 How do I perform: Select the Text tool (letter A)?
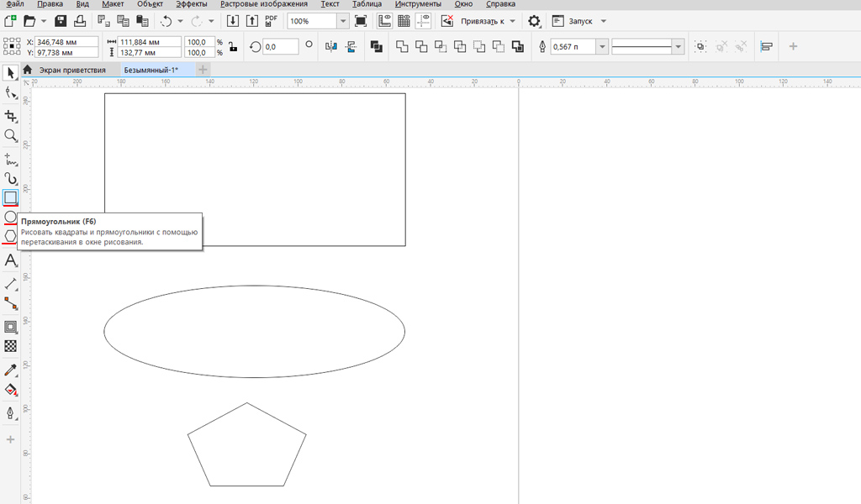pos(11,261)
